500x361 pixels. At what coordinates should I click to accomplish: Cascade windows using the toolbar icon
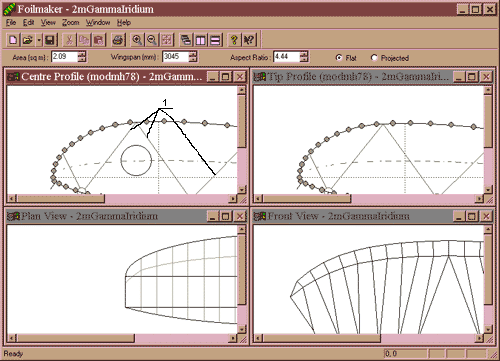tap(186, 40)
